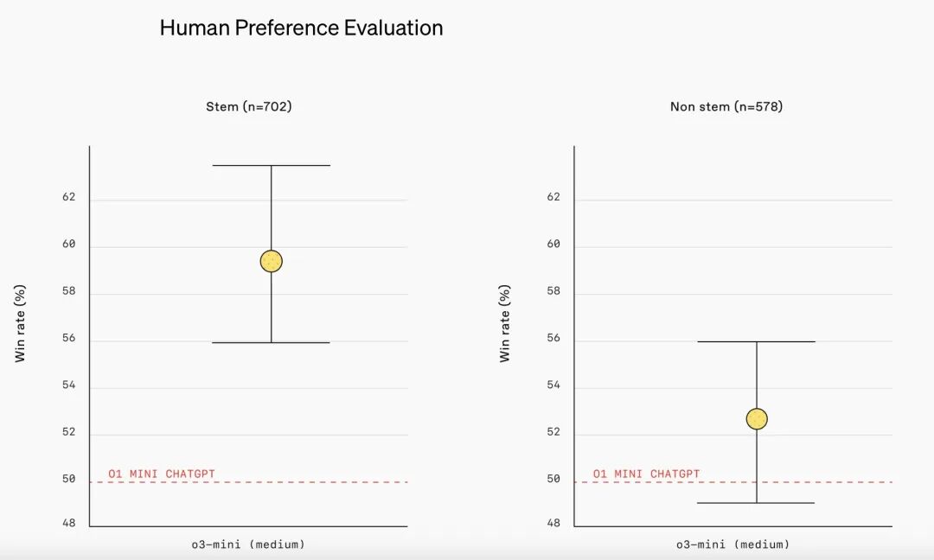Click the Win rate (%) axis title of Stem chart
Viewport: 934px width, 560px height.
[20, 323]
